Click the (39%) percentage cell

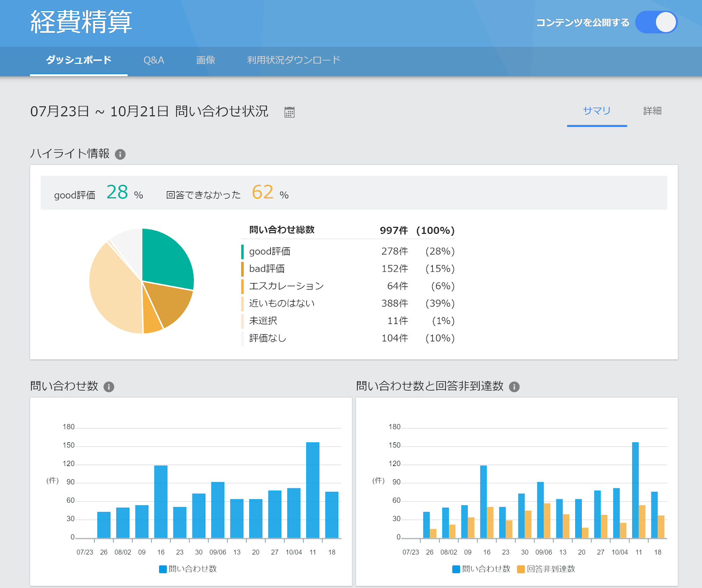pos(440,304)
